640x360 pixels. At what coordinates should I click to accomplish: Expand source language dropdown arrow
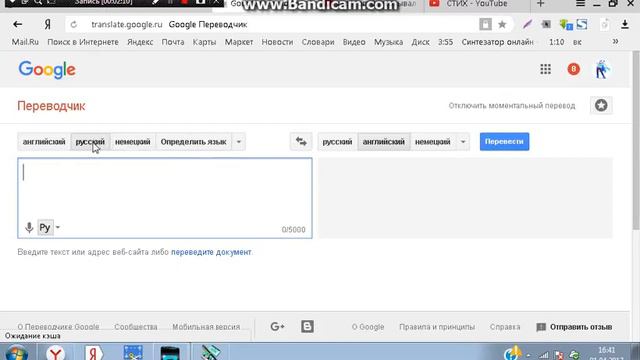click(239, 142)
